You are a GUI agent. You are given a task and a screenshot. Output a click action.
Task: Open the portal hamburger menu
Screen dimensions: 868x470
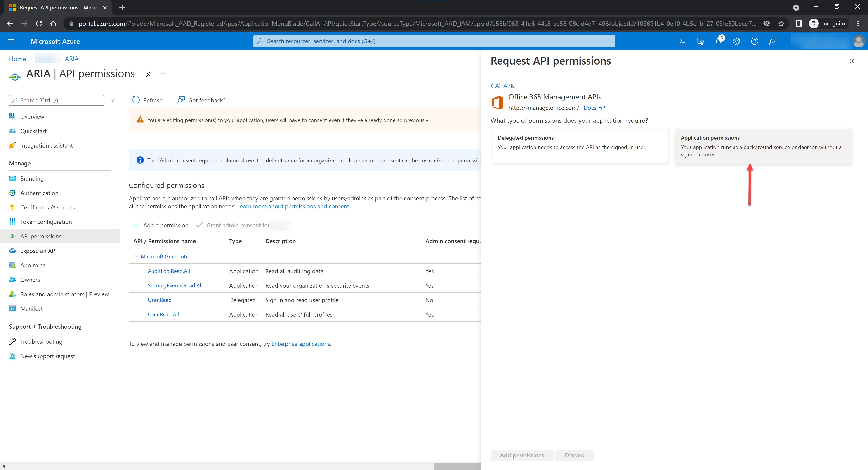(x=11, y=41)
